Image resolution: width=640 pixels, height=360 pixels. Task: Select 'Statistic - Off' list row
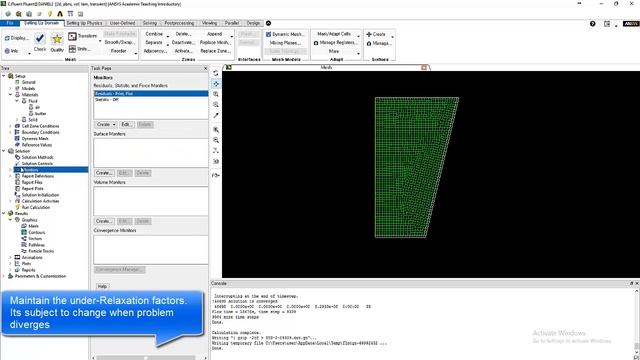[x=151, y=99]
